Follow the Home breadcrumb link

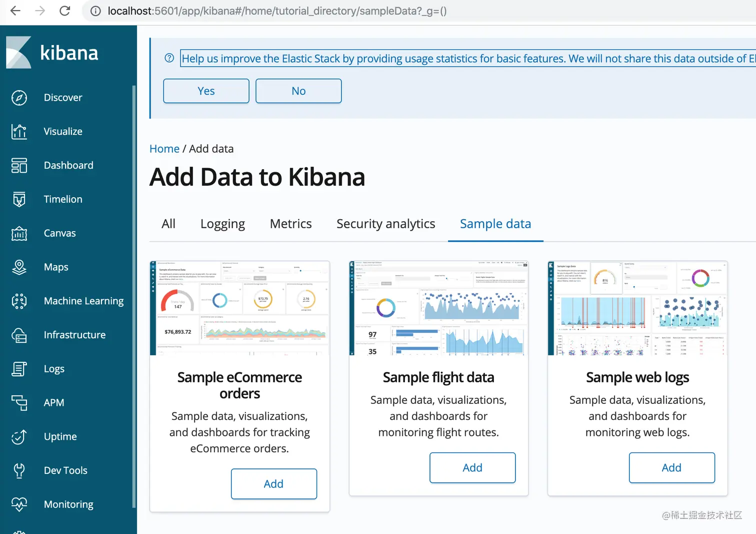pyautogui.click(x=164, y=149)
